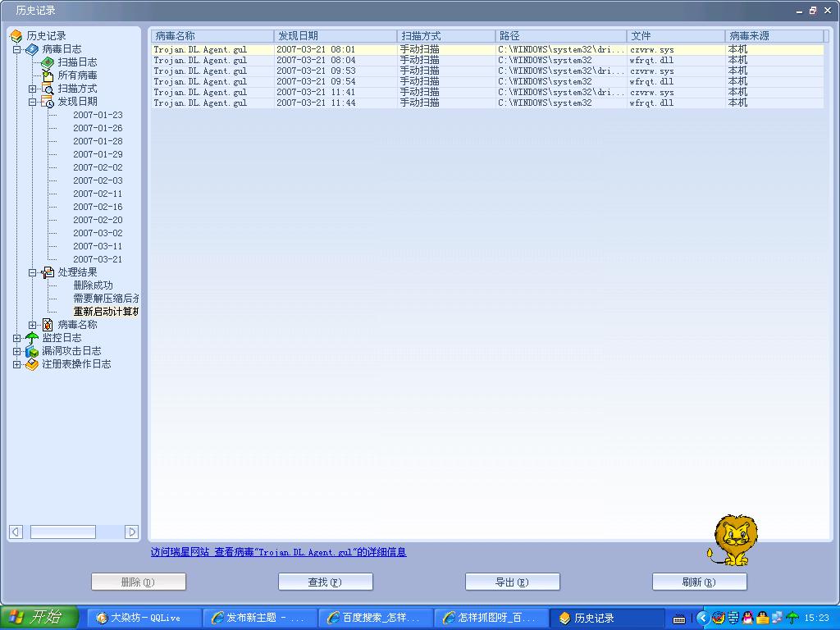
Task: Expand the 扫描方式 tree node
Action: click(x=33, y=89)
